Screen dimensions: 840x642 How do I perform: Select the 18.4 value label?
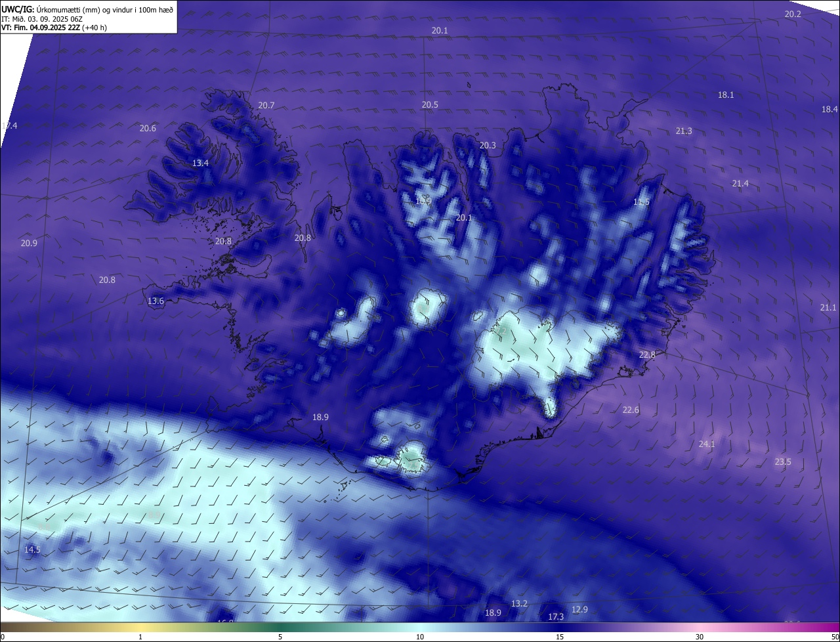(829, 109)
